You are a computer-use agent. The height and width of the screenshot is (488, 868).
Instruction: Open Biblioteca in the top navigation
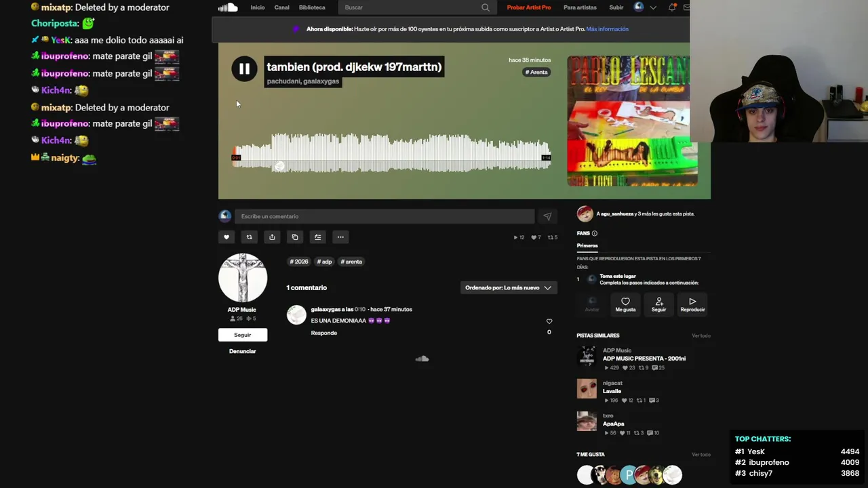point(312,7)
